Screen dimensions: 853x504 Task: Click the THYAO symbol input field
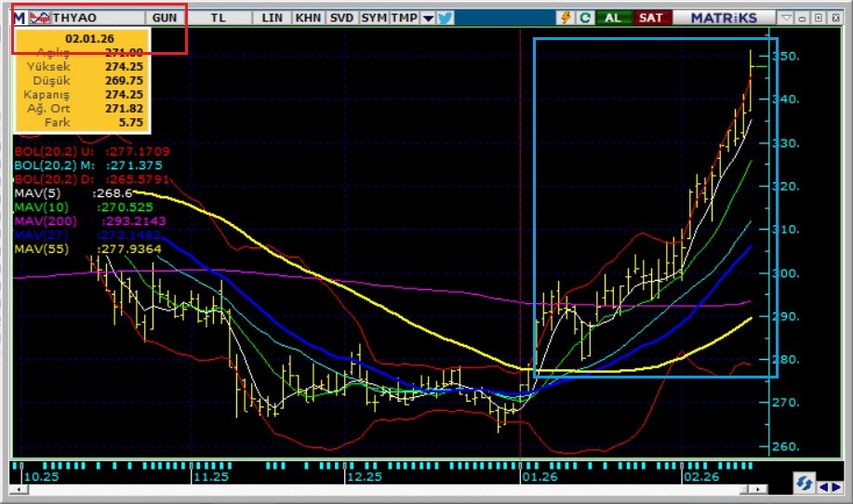pos(93,18)
